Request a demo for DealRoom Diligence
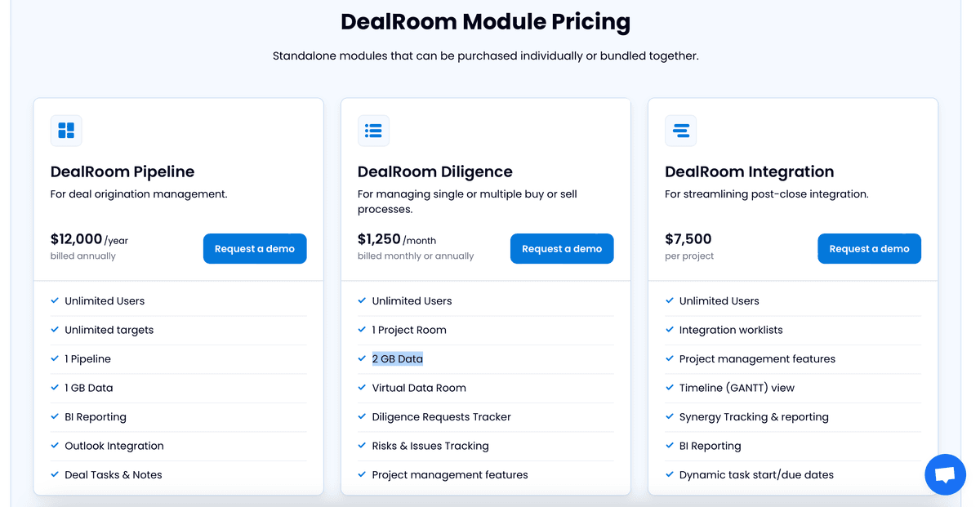The width and height of the screenshot is (980, 507). (562, 248)
